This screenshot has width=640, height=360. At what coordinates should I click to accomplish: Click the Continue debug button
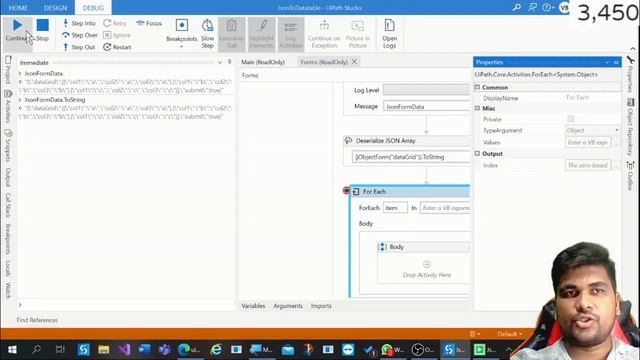[17, 31]
